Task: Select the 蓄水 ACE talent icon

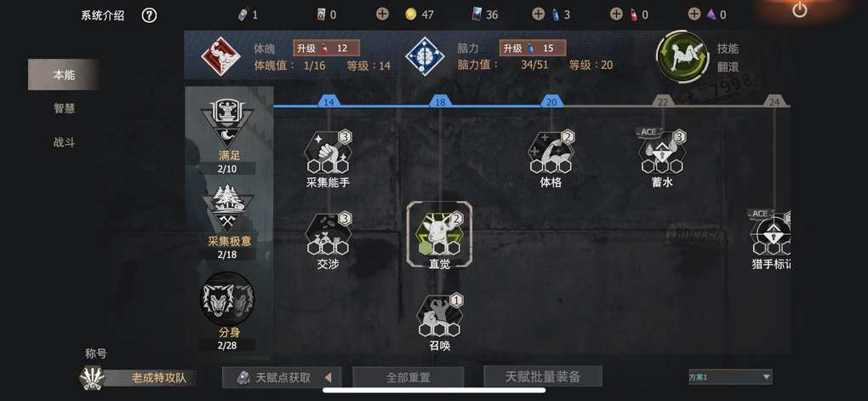Action: [662, 152]
